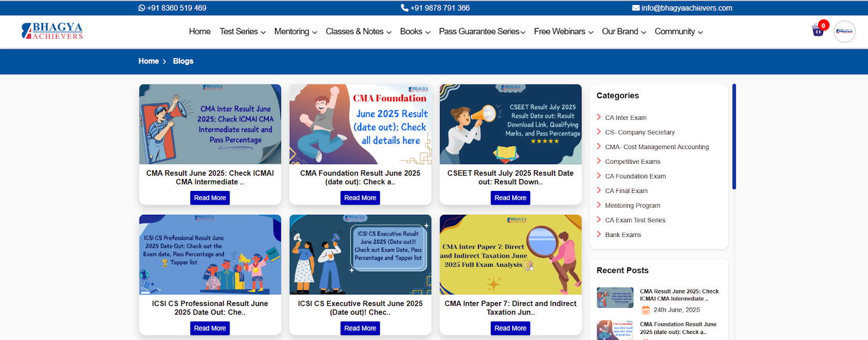Select the Bank Exams category
The width and height of the screenshot is (868, 340).
click(x=623, y=235)
